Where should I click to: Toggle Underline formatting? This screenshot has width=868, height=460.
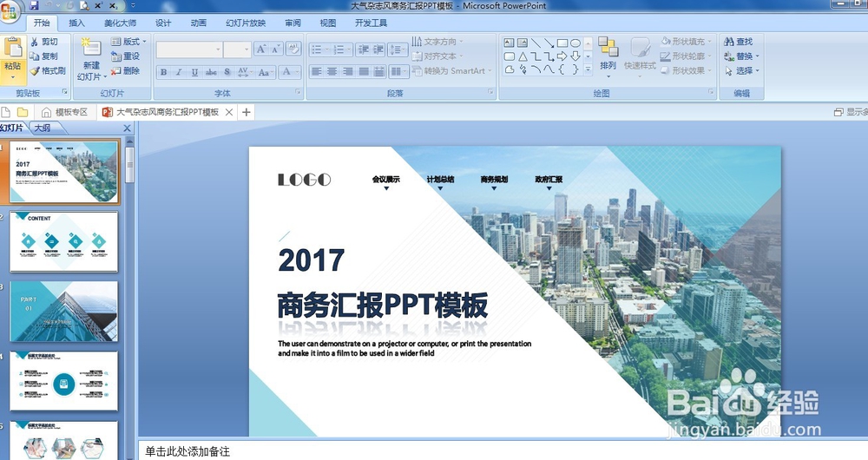pos(194,72)
